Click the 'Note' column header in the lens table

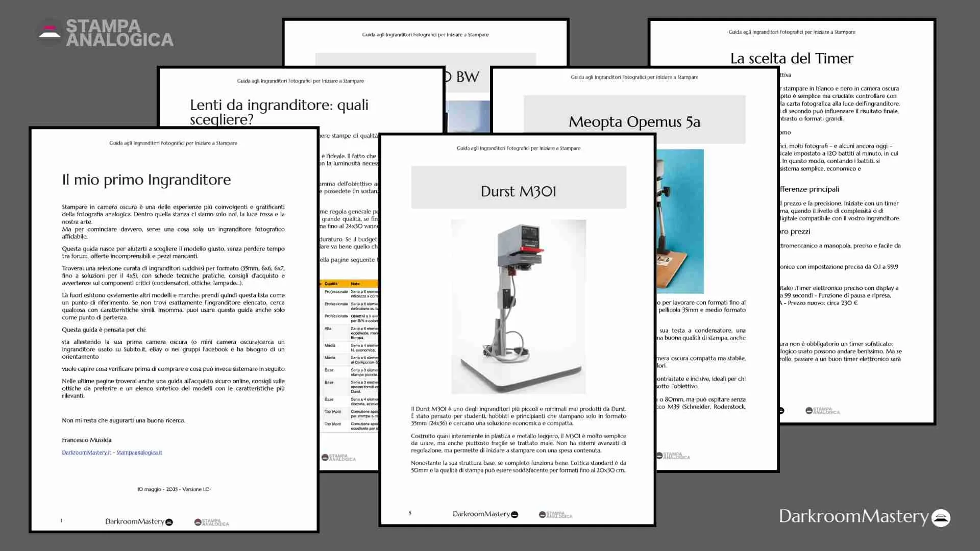click(x=355, y=284)
